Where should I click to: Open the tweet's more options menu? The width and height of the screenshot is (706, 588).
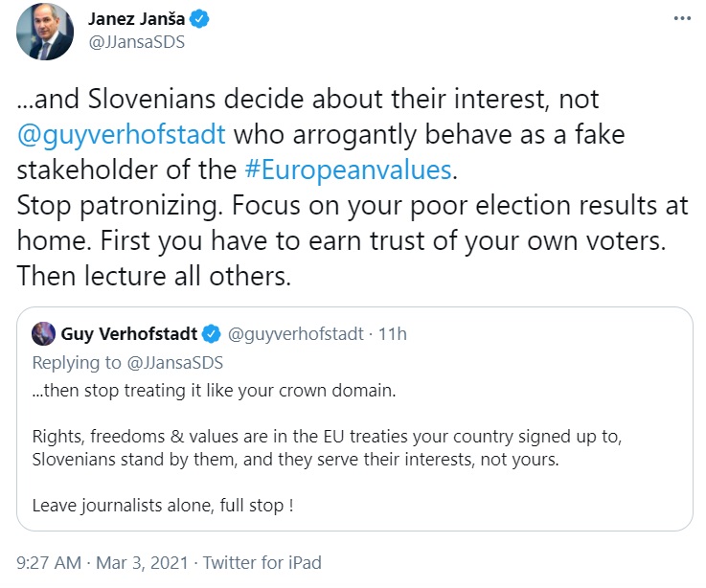click(681, 19)
